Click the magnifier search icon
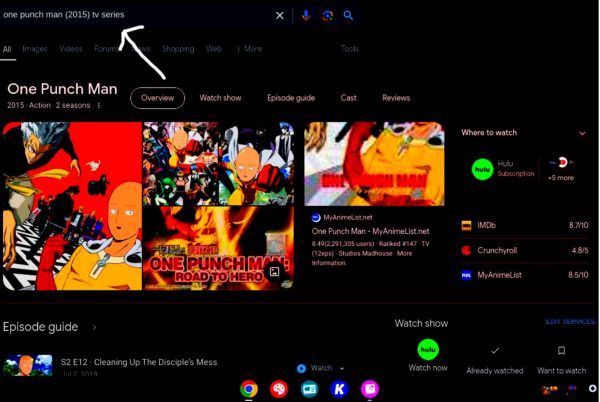Image resolution: width=600 pixels, height=402 pixels. [348, 15]
